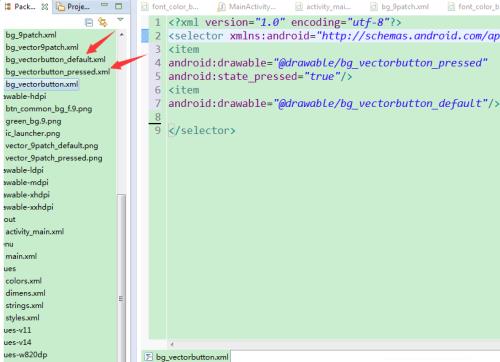Expand the drawable-hdpi folder
This screenshot has width=500, height=362.
tap(25, 97)
